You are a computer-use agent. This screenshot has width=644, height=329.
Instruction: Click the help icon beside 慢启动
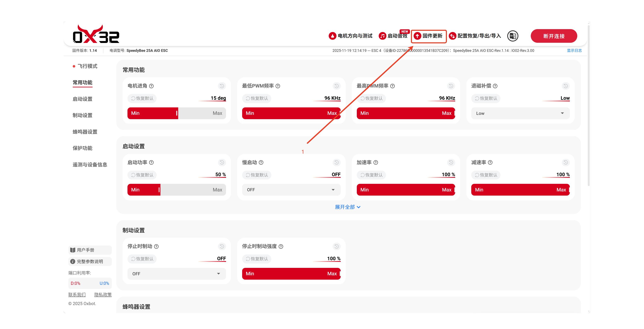(261, 162)
